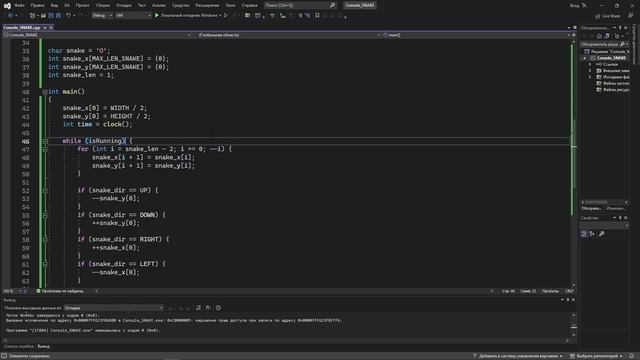
Task: Select the Console_SNAKE.cpp editor tab
Action: pyautogui.click(x=22, y=27)
